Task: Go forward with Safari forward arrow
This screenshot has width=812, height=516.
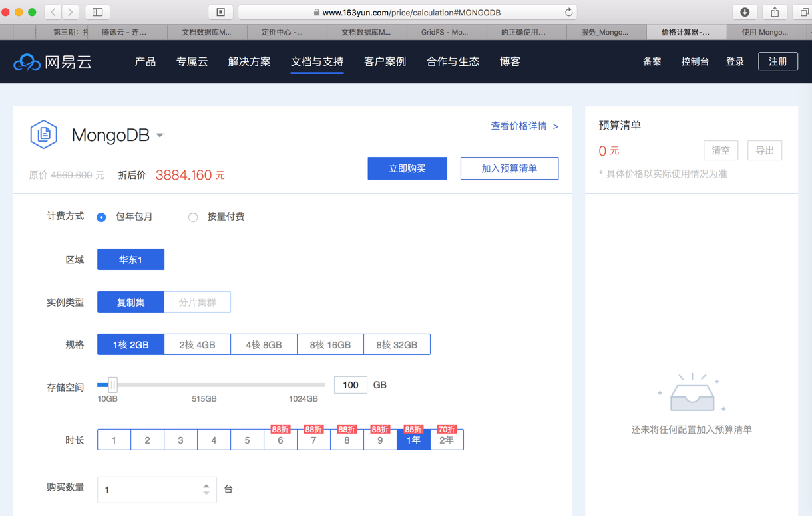Action: (71, 12)
